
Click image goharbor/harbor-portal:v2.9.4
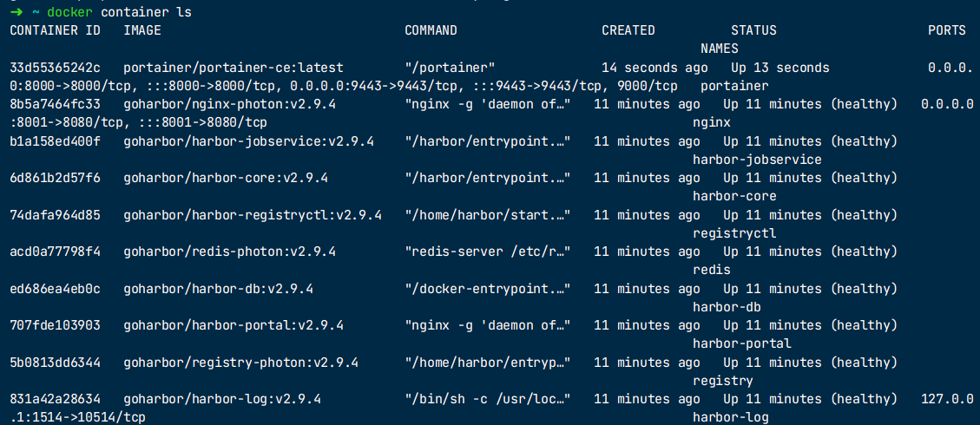(233, 325)
